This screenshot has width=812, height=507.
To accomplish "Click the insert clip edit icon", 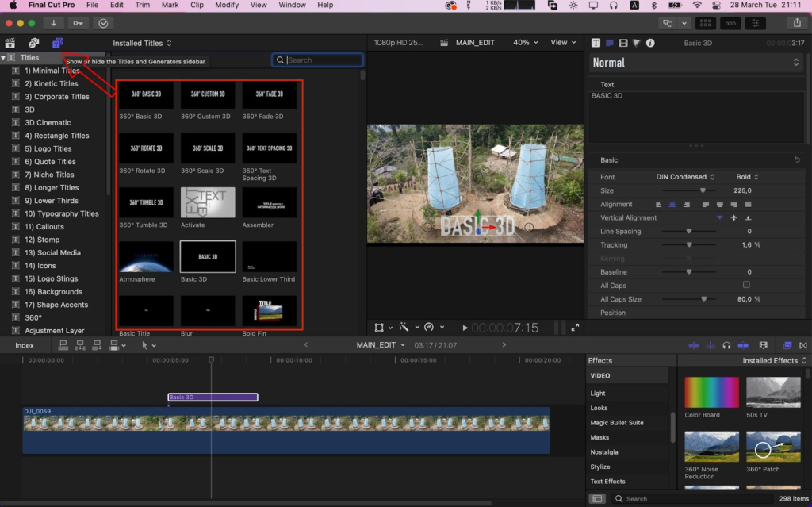I will (80, 345).
